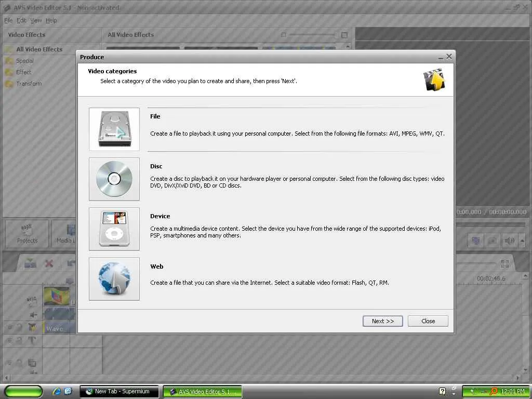This screenshot has width=532, height=399.
Task: Click the preview playback progress bar
Action: pyautogui.click(x=491, y=224)
